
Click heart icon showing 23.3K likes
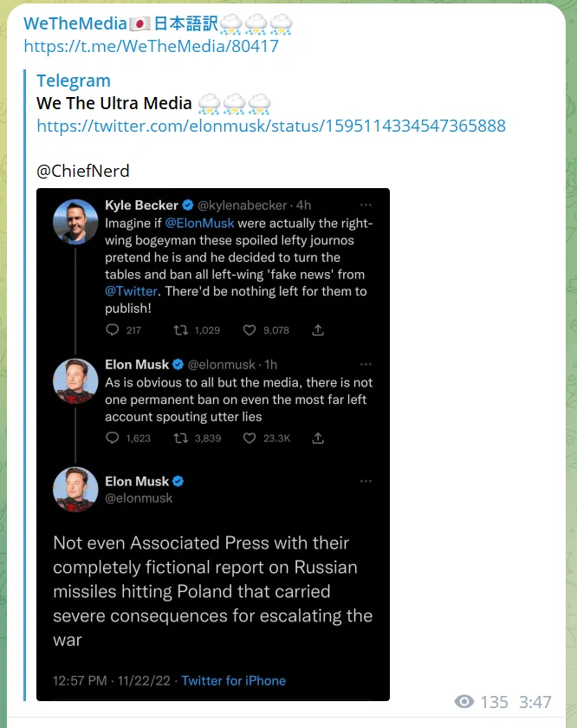pos(250,438)
